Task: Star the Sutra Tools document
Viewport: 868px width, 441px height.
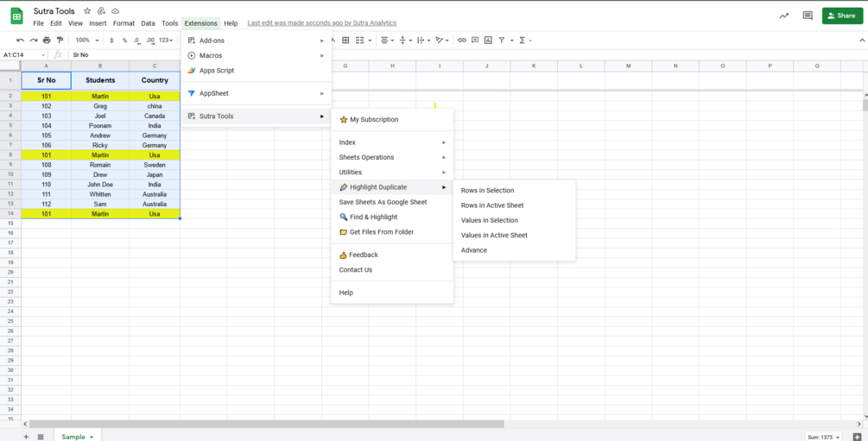Action: 87,11
